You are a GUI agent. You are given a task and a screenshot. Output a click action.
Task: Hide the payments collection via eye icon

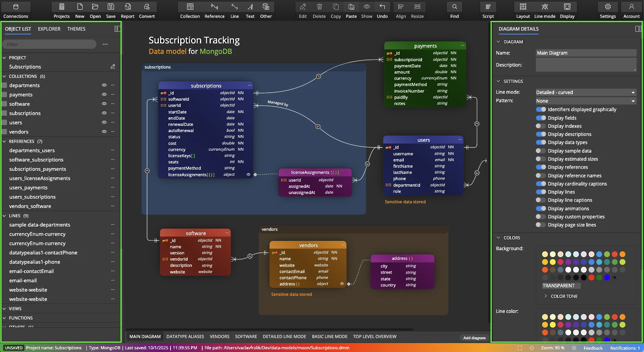point(104,94)
